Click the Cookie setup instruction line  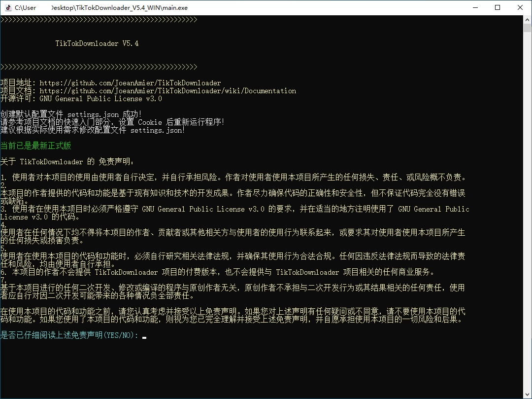112,122
